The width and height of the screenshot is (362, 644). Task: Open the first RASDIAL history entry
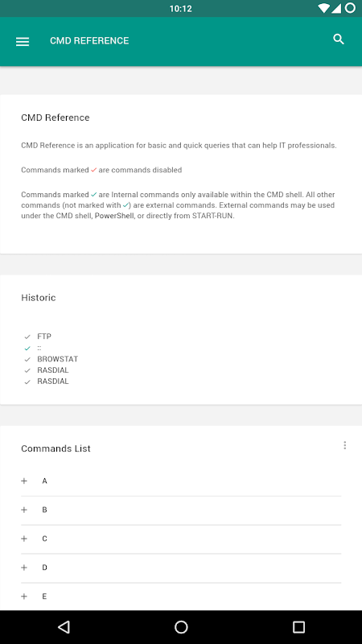53,370
